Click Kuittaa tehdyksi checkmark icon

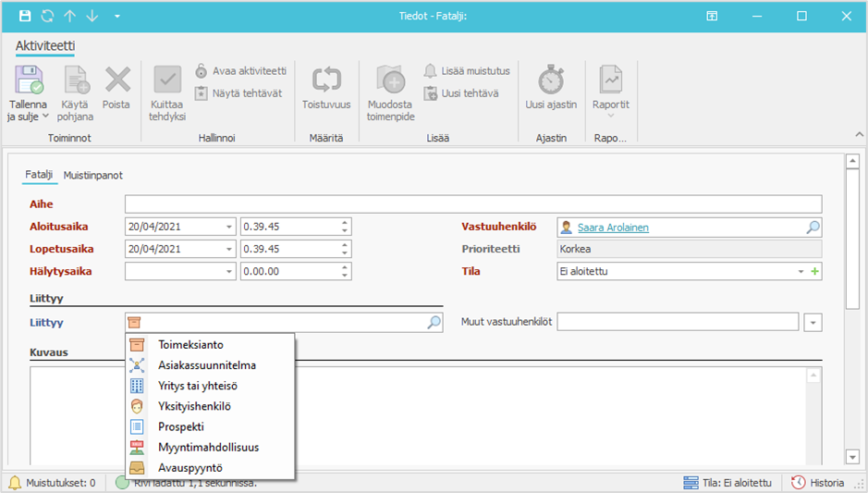[x=167, y=80]
